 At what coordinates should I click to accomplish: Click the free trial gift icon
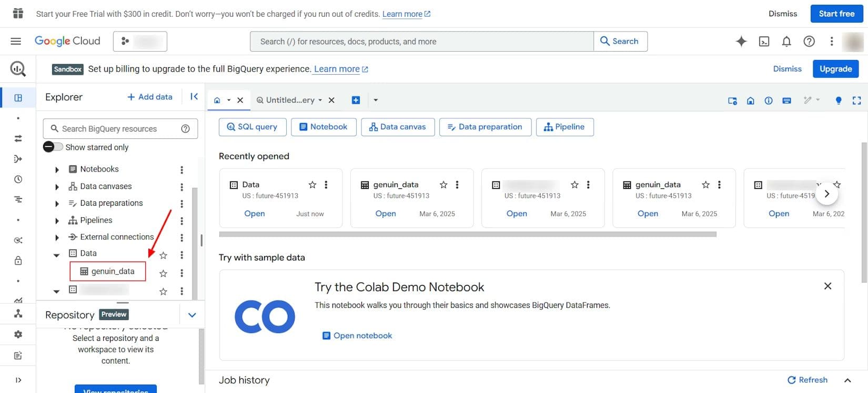click(18, 14)
